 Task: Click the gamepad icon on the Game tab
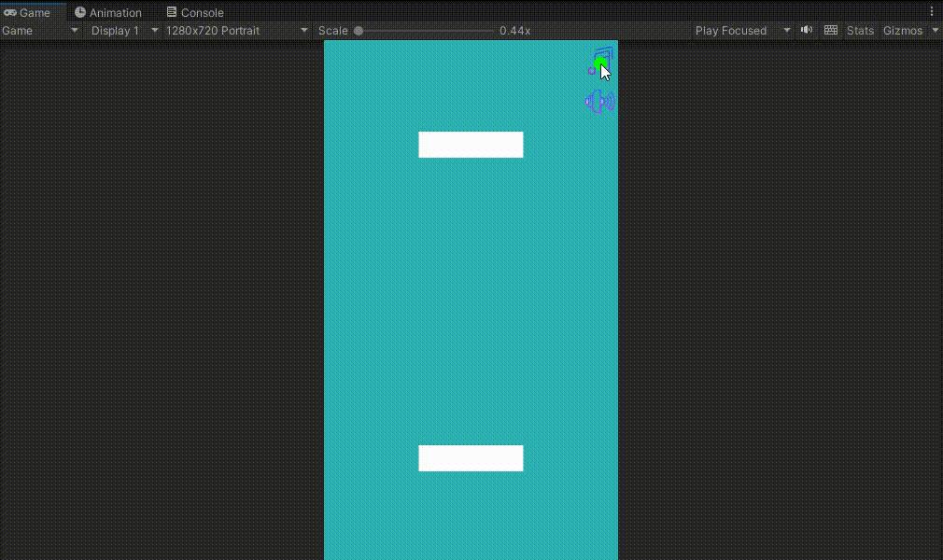point(10,12)
